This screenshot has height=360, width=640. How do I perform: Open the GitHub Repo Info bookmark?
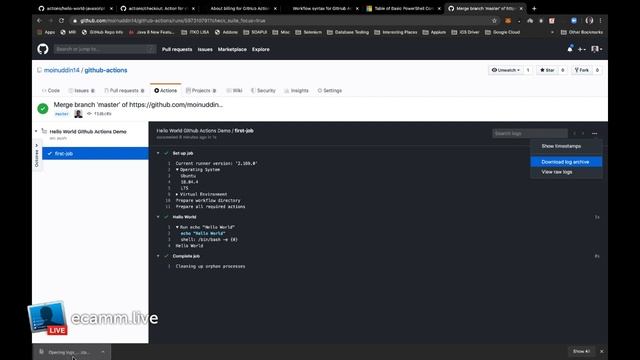click(102, 32)
